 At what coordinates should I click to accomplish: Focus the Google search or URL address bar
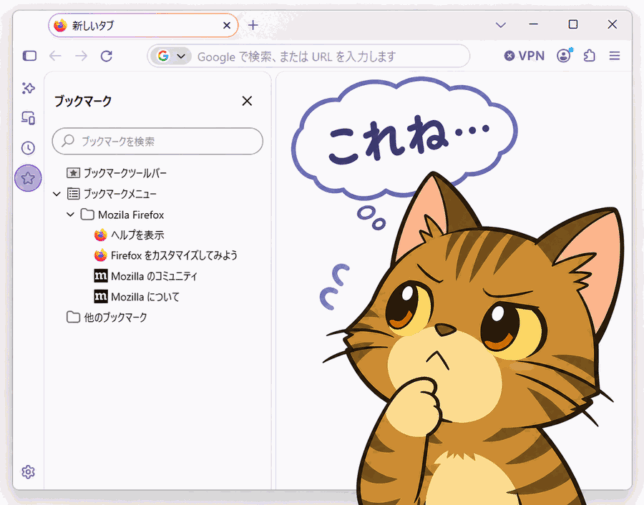coord(308,56)
